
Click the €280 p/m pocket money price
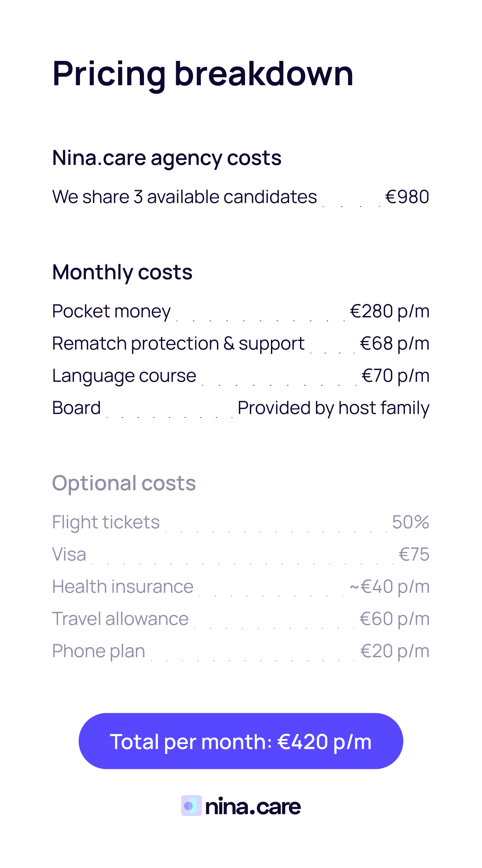click(390, 311)
